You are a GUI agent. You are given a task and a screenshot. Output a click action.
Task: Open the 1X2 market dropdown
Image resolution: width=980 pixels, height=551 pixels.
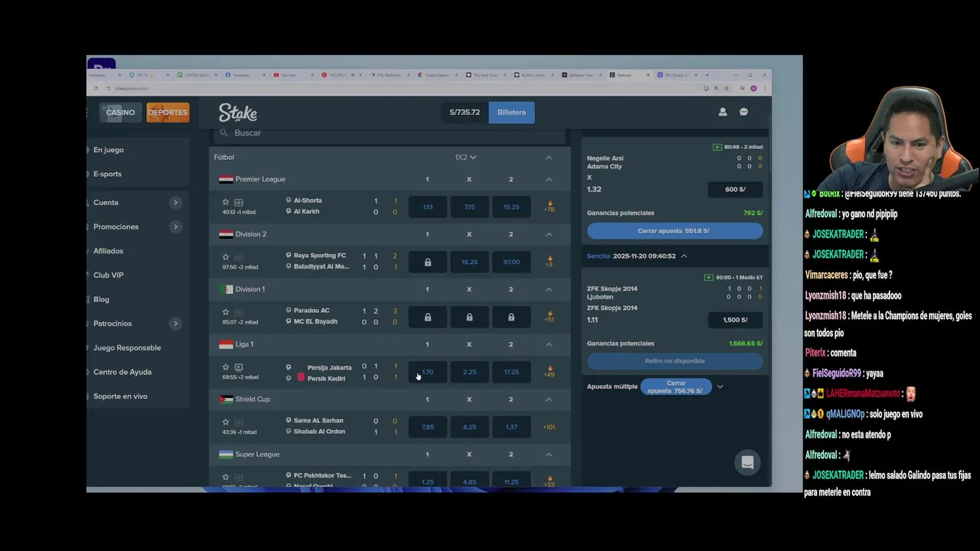pyautogui.click(x=465, y=157)
